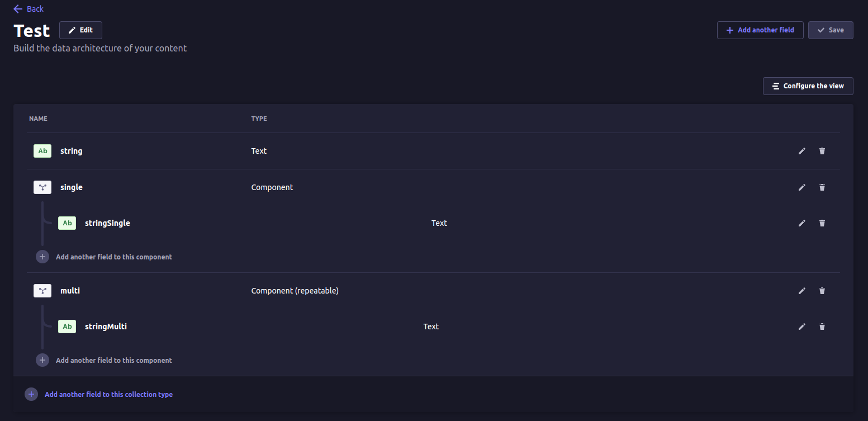Delete the "stringMulti" field trash icon
This screenshot has width=868, height=421.
point(822,326)
